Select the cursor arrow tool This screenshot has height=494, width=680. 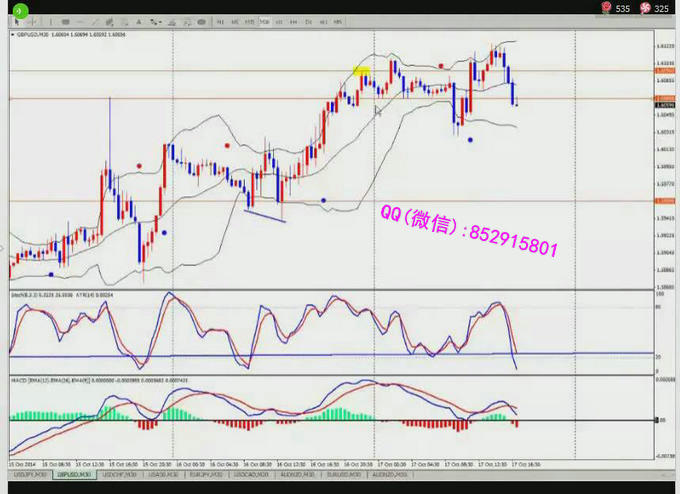(17, 21)
